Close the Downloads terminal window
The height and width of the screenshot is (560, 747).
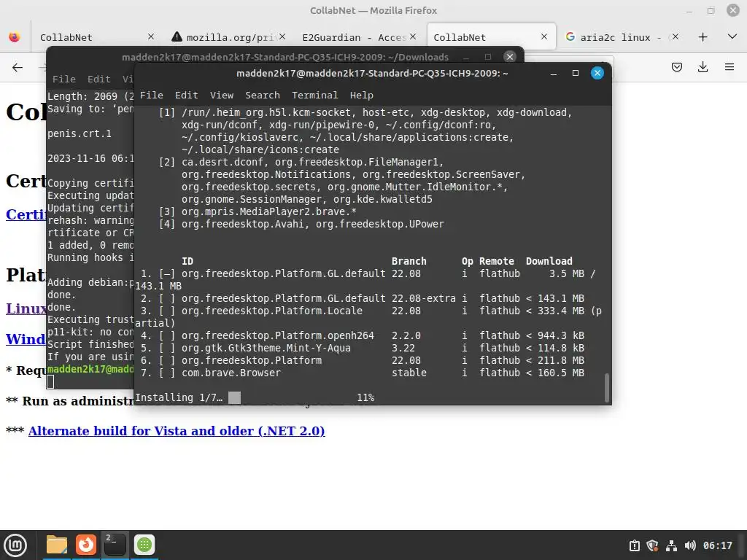pos(510,57)
